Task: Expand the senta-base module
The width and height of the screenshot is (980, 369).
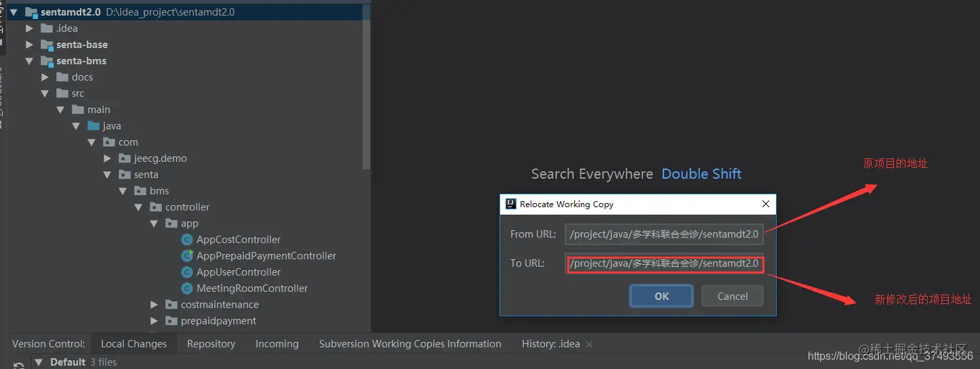Action: point(29,45)
